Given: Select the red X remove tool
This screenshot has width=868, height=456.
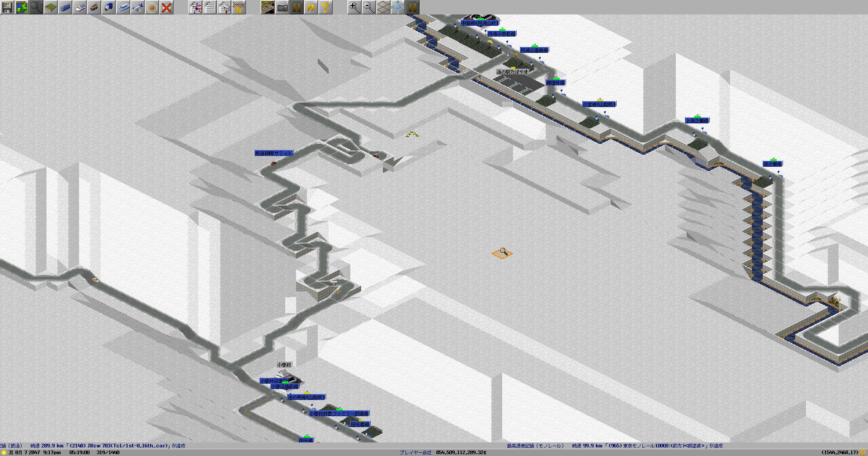Looking at the screenshot, I should point(166,7).
